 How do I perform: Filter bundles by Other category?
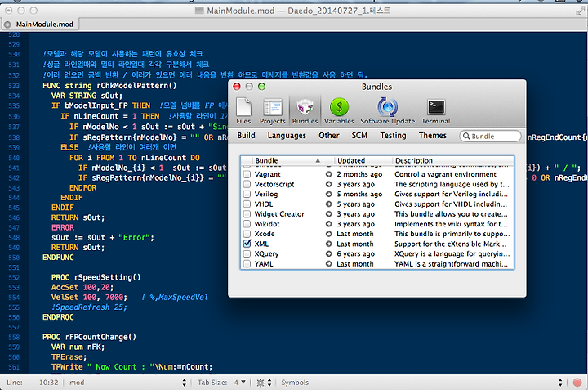pyautogui.click(x=329, y=136)
